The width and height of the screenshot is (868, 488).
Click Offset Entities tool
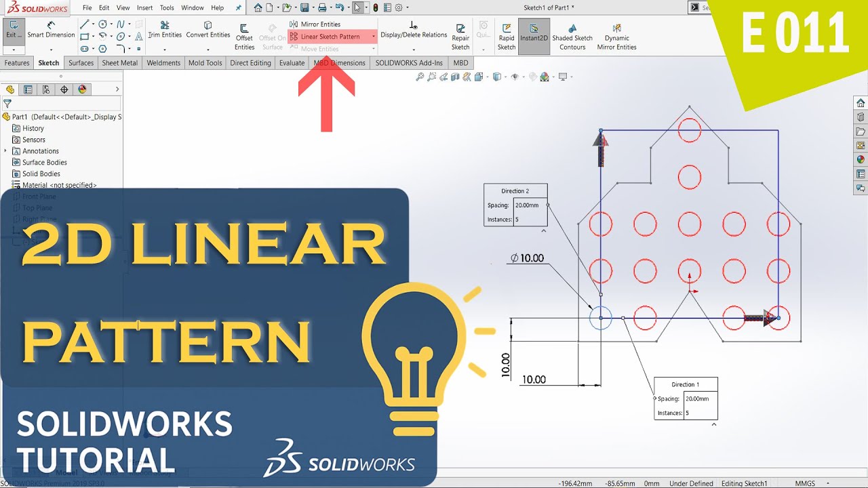(x=244, y=37)
